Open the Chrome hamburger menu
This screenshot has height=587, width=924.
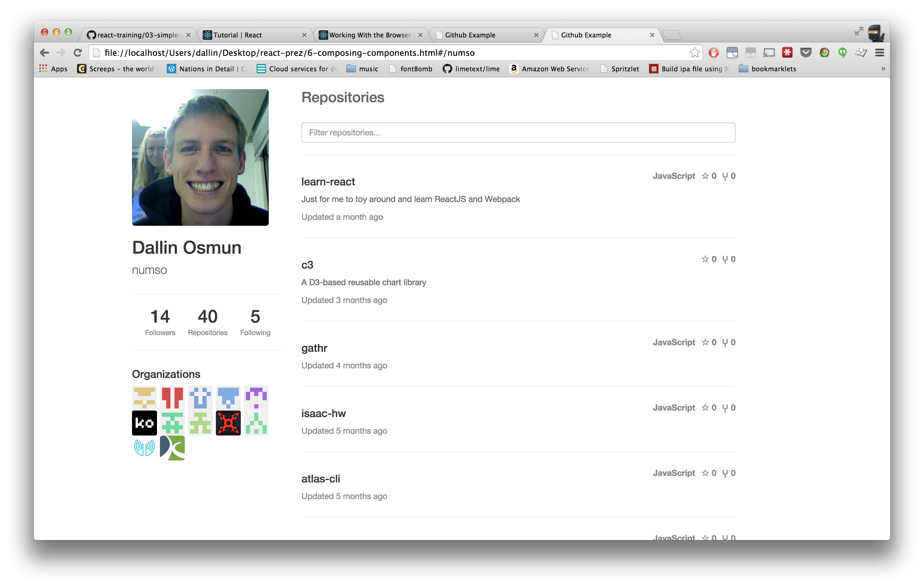tap(879, 53)
